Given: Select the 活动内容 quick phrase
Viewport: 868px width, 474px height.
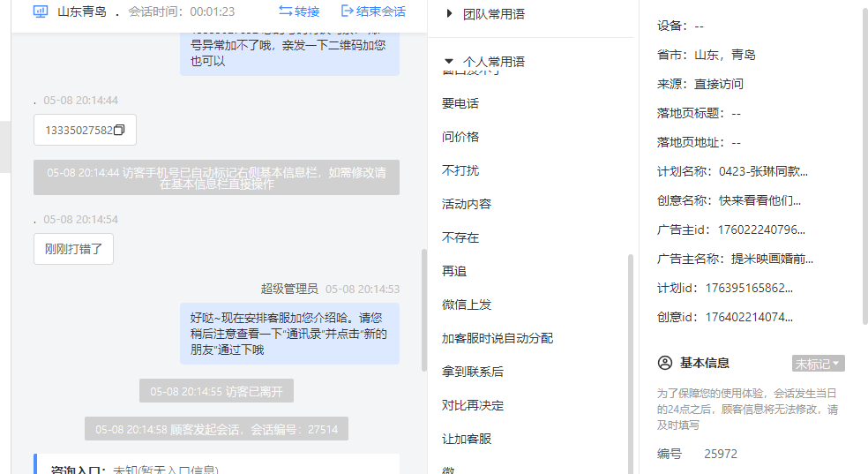Looking at the screenshot, I should 467,204.
